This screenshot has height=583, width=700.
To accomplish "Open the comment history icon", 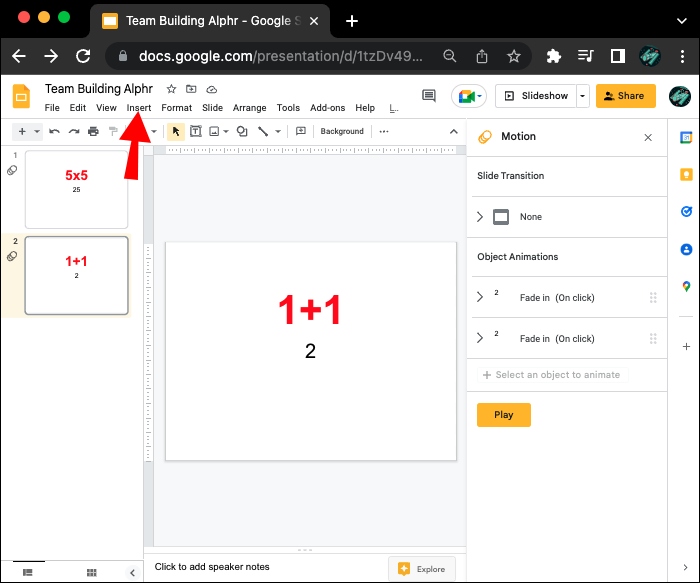I will pyautogui.click(x=429, y=96).
